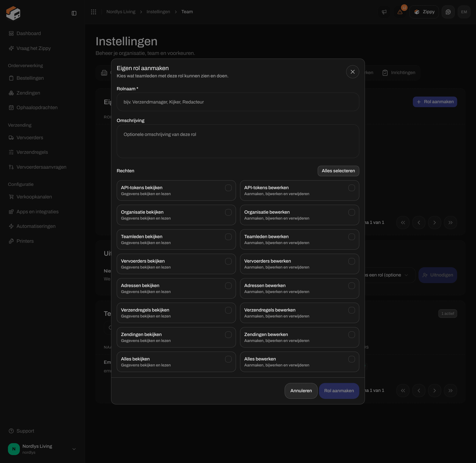Click Alles selecteren button
476x463 pixels.
pos(338,171)
